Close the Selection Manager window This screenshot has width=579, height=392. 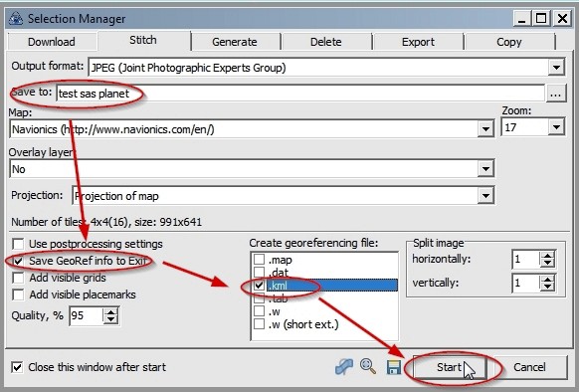562,19
